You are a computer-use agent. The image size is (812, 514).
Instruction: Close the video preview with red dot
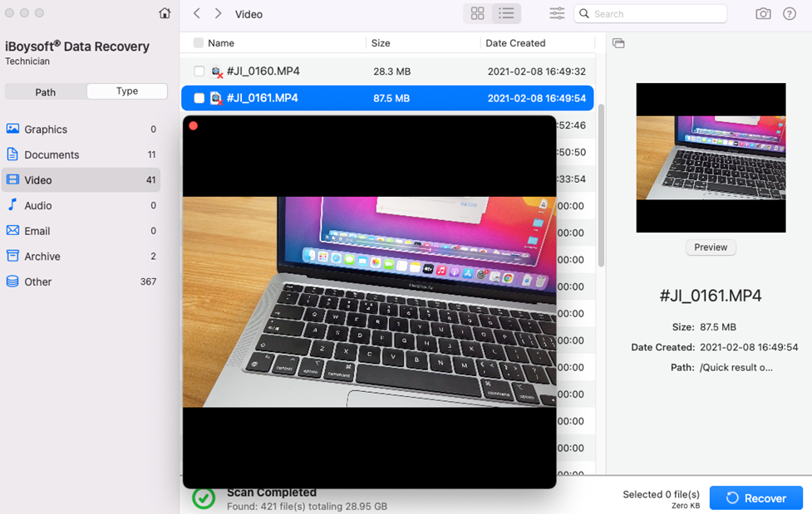[194, 126]
